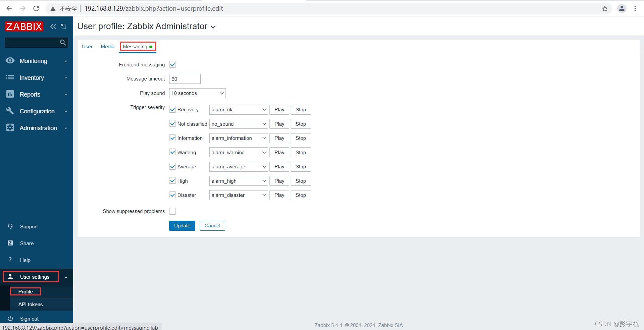Click the User settings person icon
This screenshot has width=644, height=330.
10,277
